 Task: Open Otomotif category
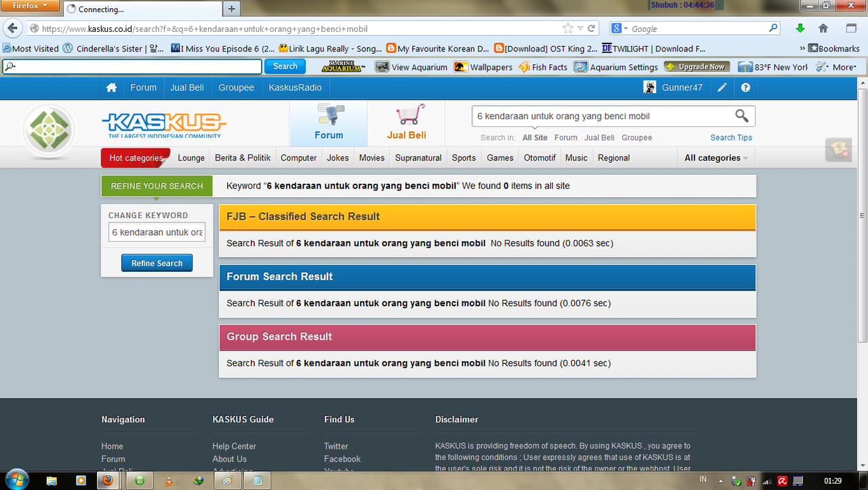(540, 158)
